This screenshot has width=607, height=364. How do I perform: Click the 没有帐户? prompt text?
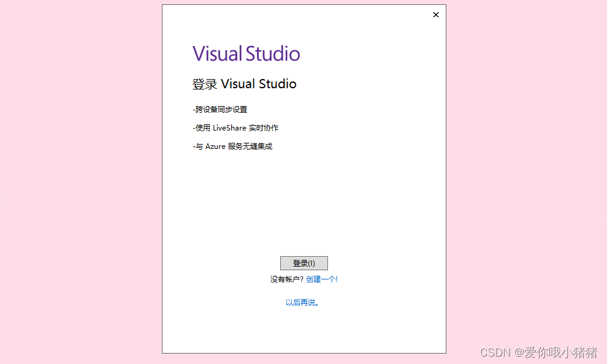(285, 279)
